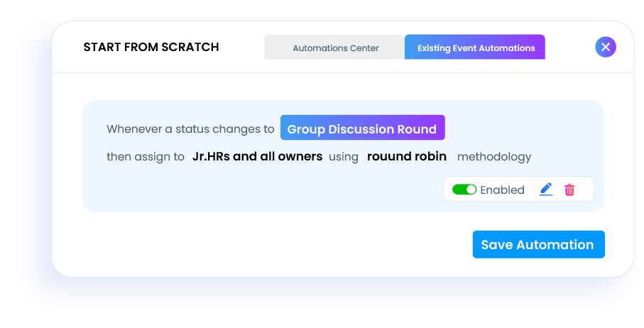Screen dimensions: 644x328
Task: Click the 'then assign to' text
Action: [x=146, y=157]
